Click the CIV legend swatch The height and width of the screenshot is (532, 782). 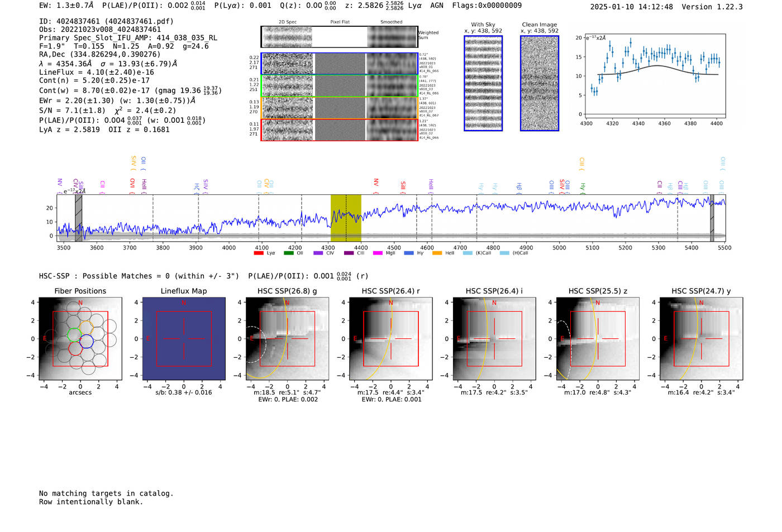pos(318,253)
